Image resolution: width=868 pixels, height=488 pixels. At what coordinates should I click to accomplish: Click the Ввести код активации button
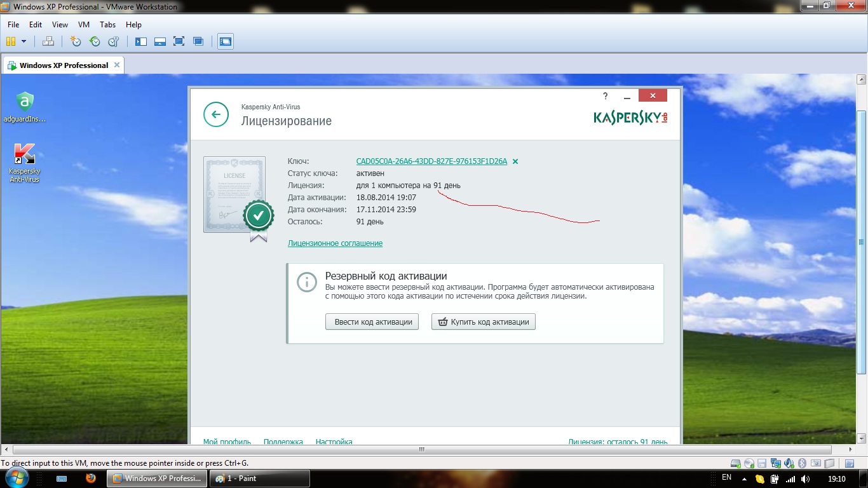click(x=373, y=322)
